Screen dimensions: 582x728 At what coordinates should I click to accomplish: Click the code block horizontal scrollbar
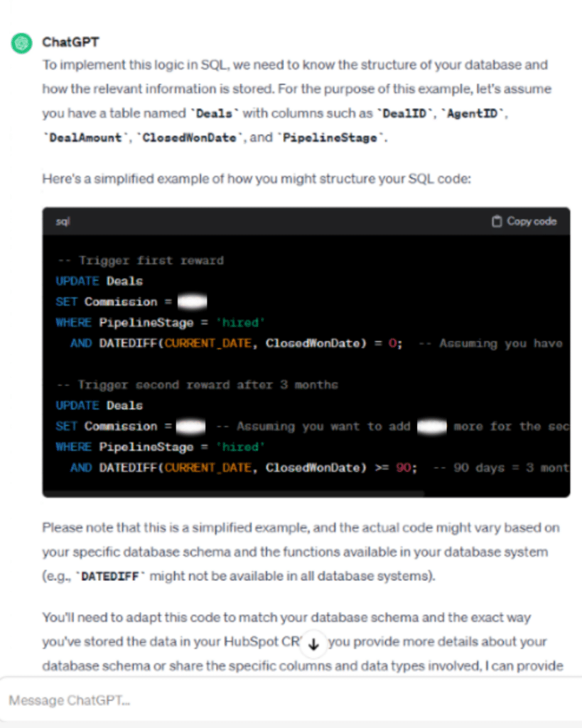click(235, 492)
